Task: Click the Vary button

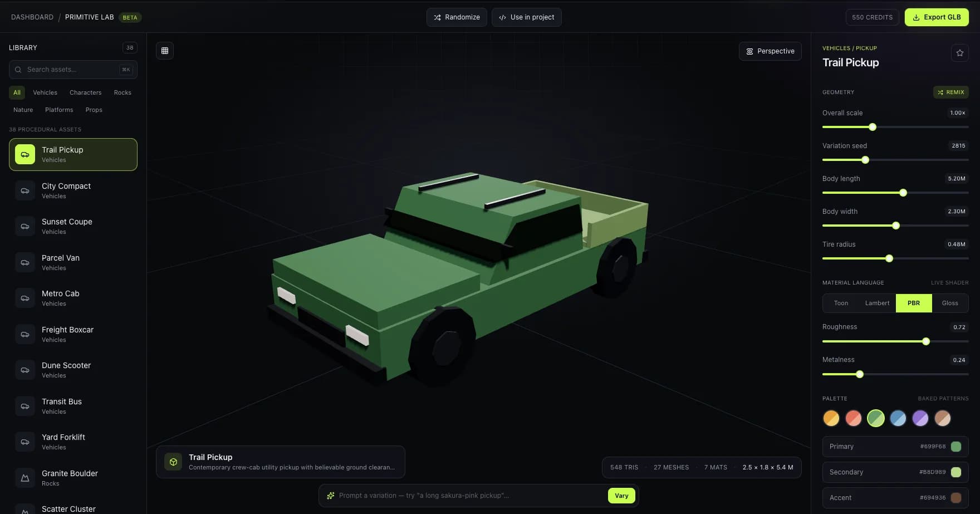Action: 621,496
